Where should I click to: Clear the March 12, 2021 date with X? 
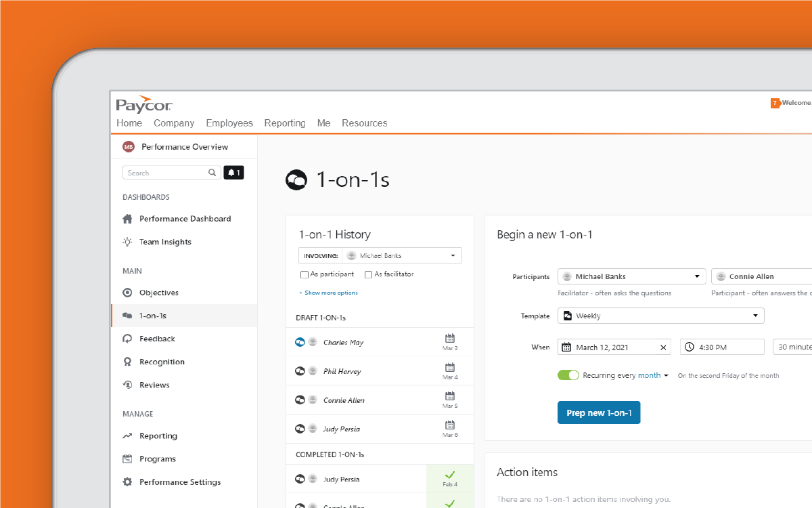(x=663, y=347)
